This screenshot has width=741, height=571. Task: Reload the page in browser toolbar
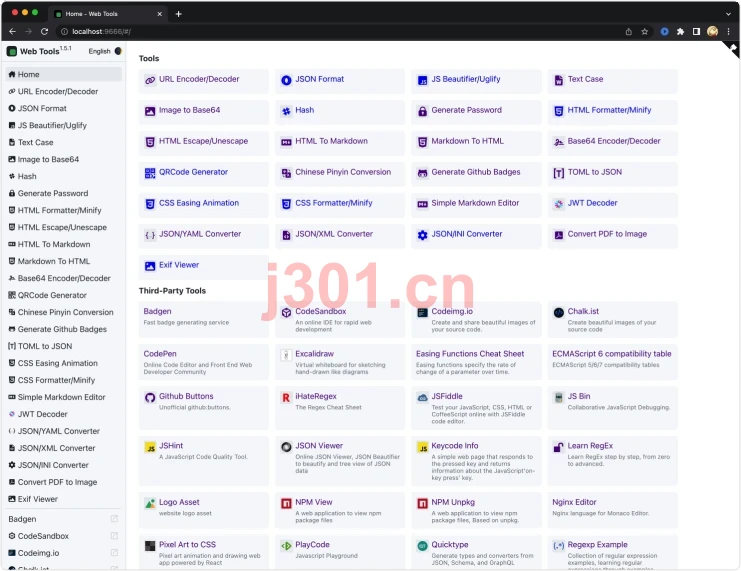click(x=44, y=32)
